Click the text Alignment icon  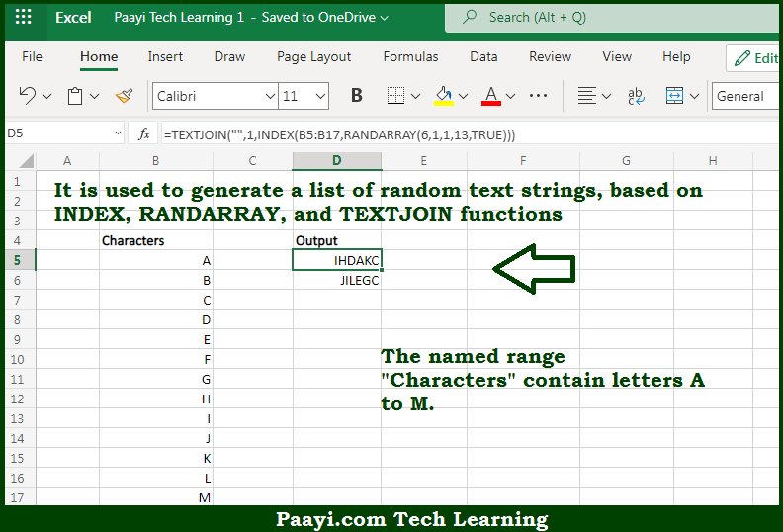click(586, 95)
